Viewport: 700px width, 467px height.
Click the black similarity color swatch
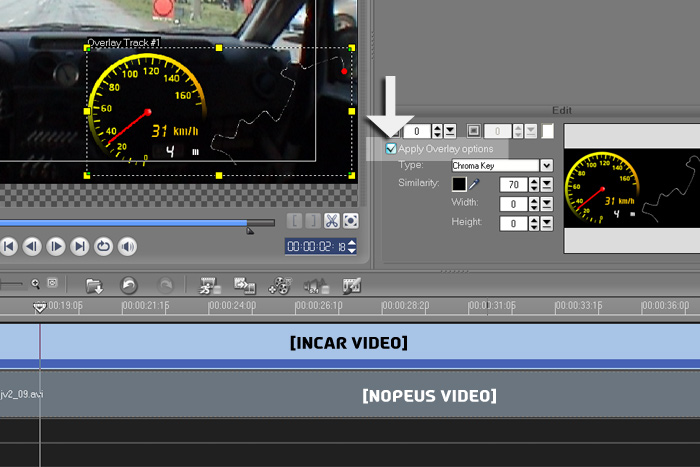coord(459,185)
